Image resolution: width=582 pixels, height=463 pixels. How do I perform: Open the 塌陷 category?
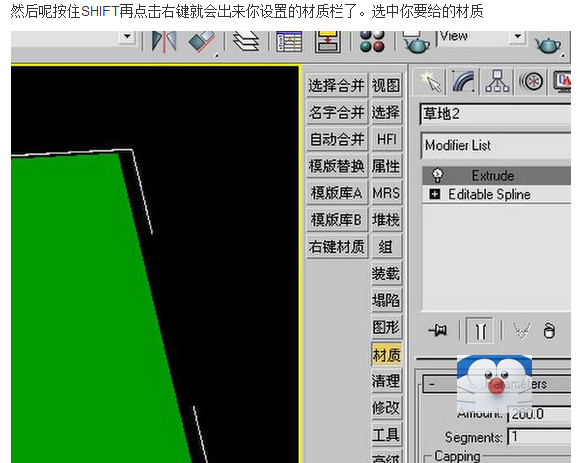tap(386, 300)
